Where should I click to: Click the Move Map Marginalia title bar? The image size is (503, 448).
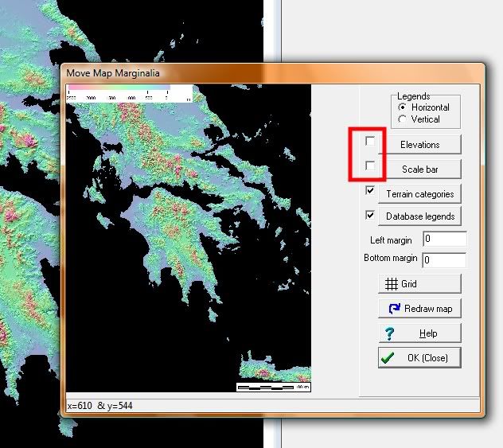click(239, 72)
